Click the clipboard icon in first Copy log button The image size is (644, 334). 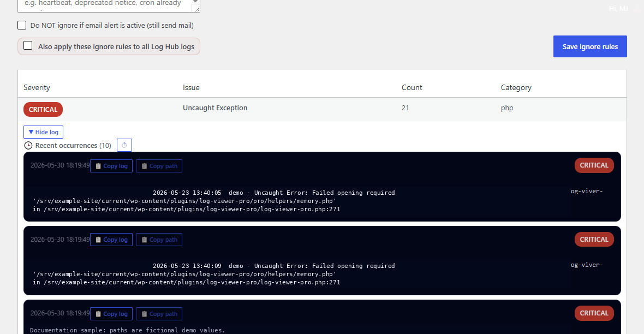[x=98, y=166]
